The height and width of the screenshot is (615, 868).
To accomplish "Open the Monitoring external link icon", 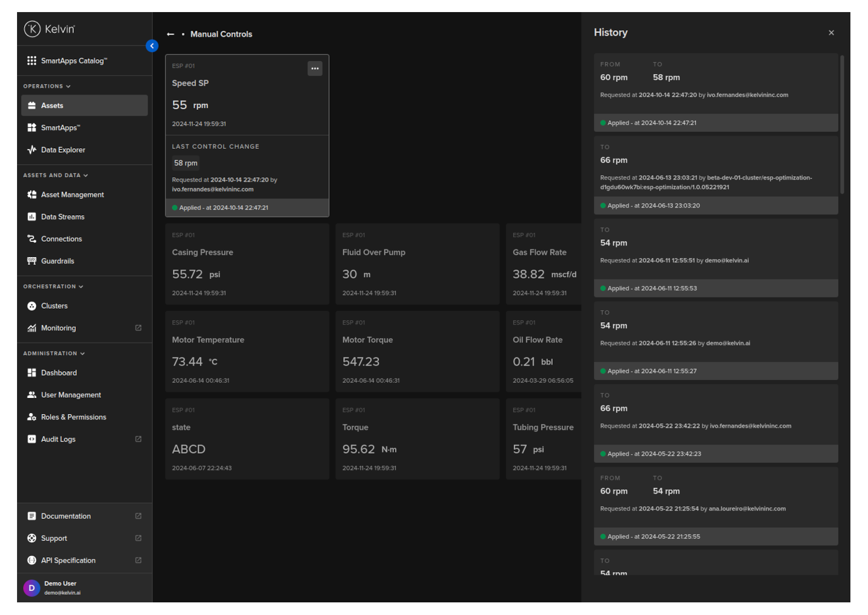I will click(138, 328).
